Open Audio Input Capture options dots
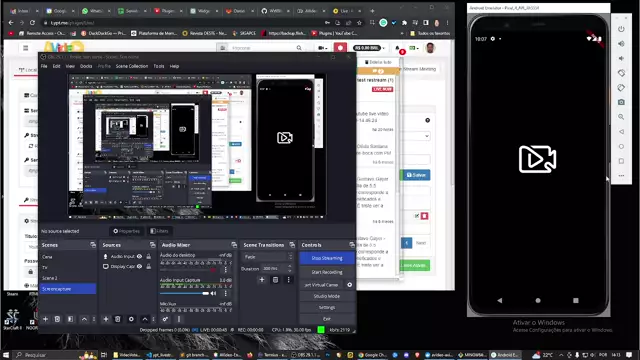640x360 pixels. [225, 293]
